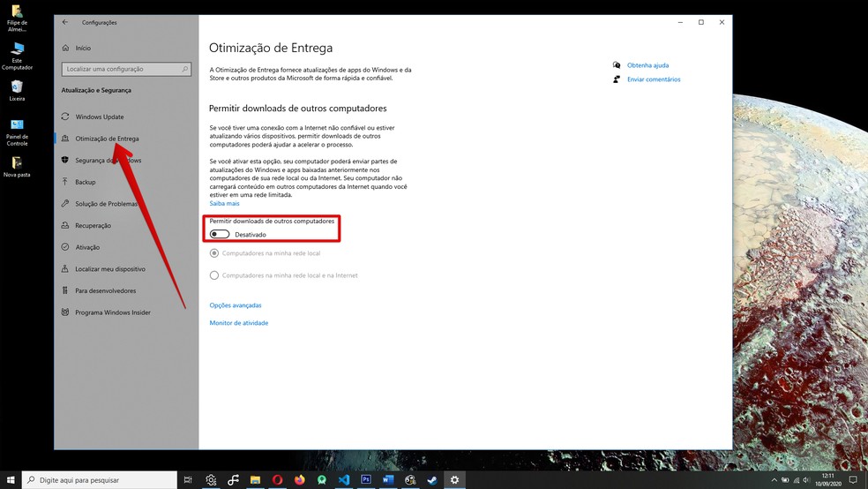The width and height of the screenshot is (868, 489).
Task: Open Steam from taskbar
Action: [432, 479]
